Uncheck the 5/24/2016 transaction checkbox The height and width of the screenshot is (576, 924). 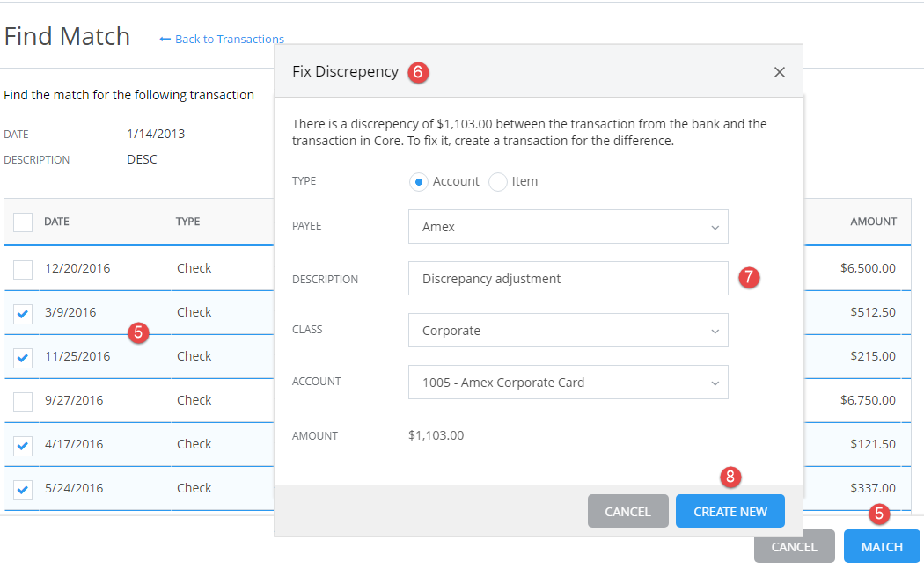click(22, 487)
